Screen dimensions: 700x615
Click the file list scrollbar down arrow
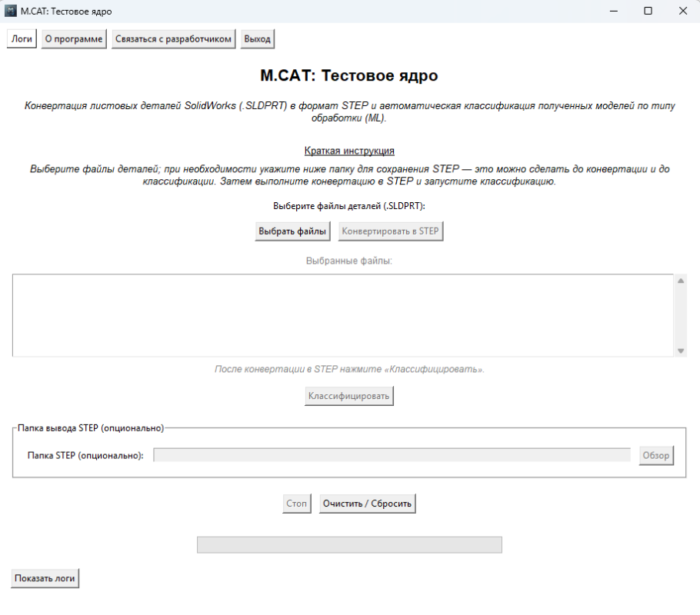[x=680, y=351]
